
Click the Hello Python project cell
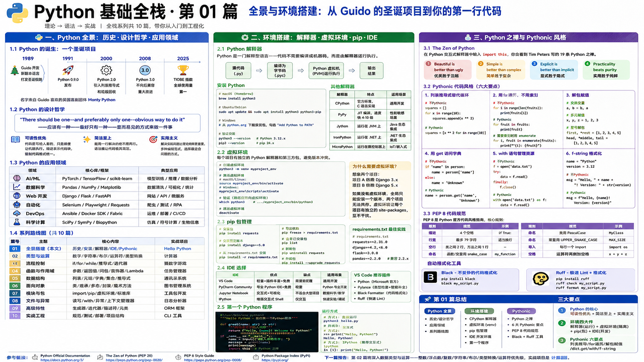(x=178, y=249)
